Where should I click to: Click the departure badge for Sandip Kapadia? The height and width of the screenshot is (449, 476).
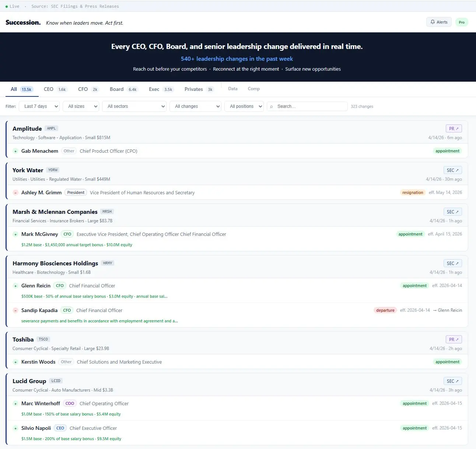pos(385,310)
